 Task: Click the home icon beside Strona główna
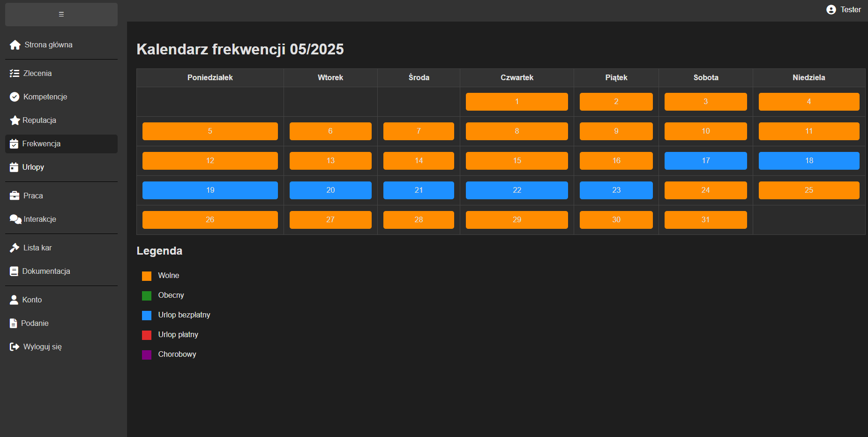15,45
